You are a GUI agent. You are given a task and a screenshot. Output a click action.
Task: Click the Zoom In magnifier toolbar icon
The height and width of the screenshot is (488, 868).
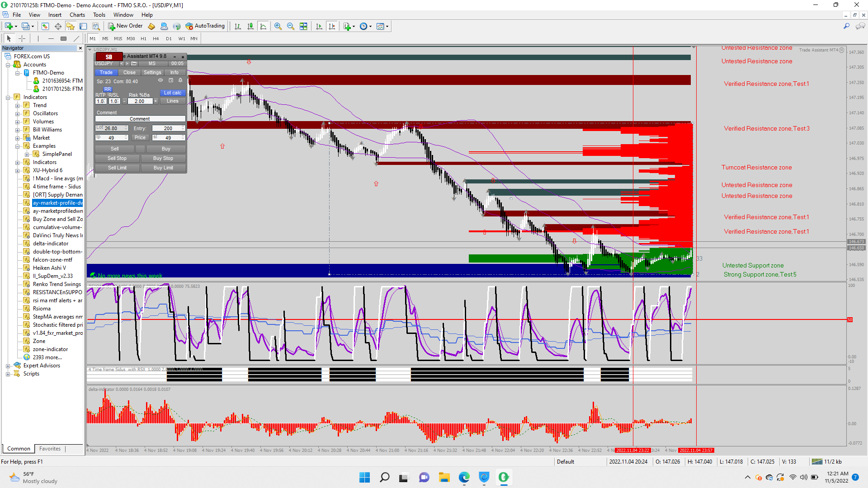click(x=278, y=26)
